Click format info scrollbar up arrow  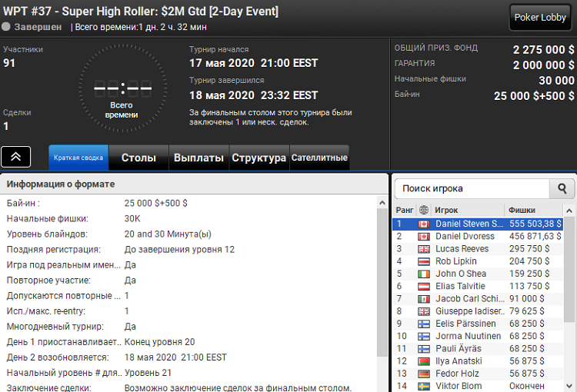tap(382, 203)
